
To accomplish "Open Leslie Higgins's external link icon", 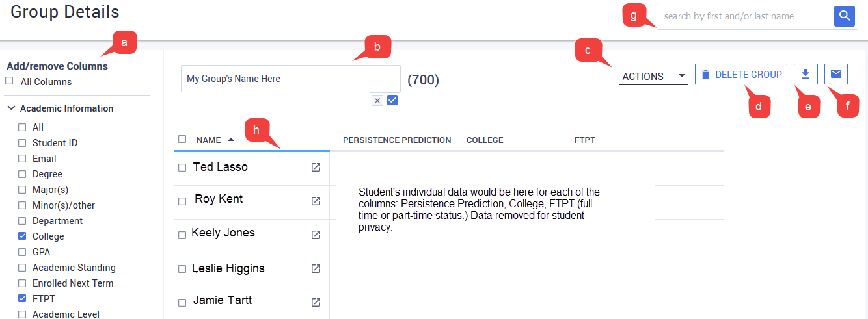I will 316,268.
